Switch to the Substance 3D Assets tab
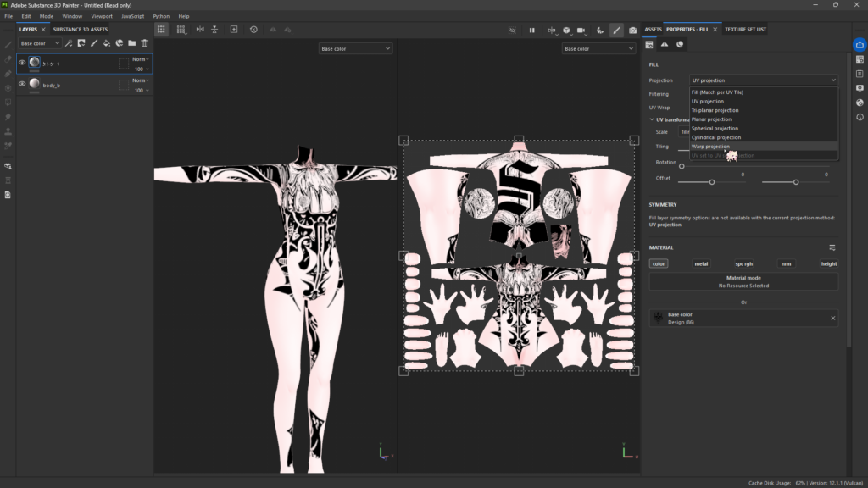The width and height of the screenshot is (868, 488). click(x=81, y=30)
